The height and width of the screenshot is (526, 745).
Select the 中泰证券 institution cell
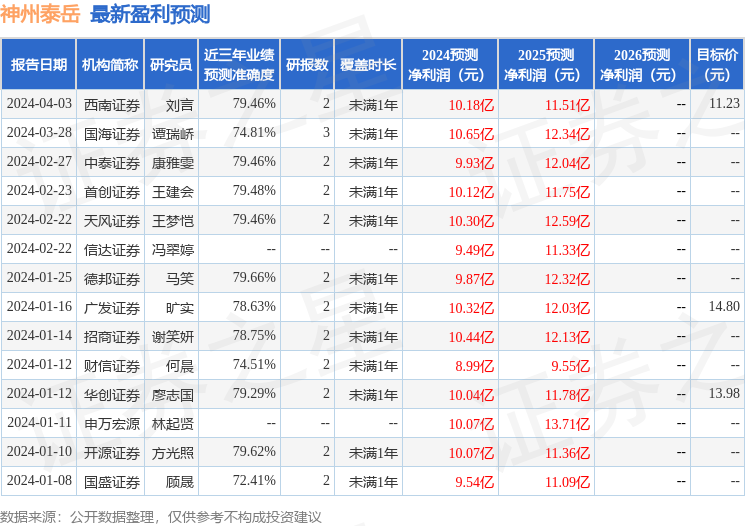[112, 163]
